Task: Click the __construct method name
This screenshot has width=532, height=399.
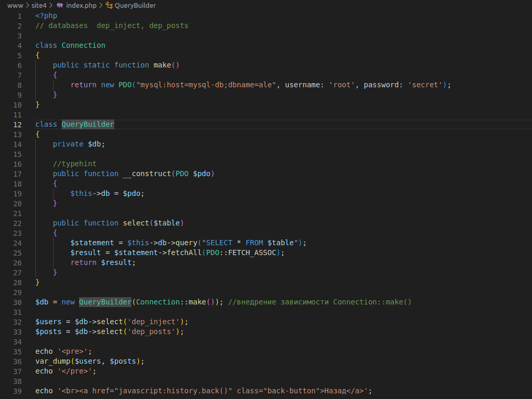Action: point(147,174)
